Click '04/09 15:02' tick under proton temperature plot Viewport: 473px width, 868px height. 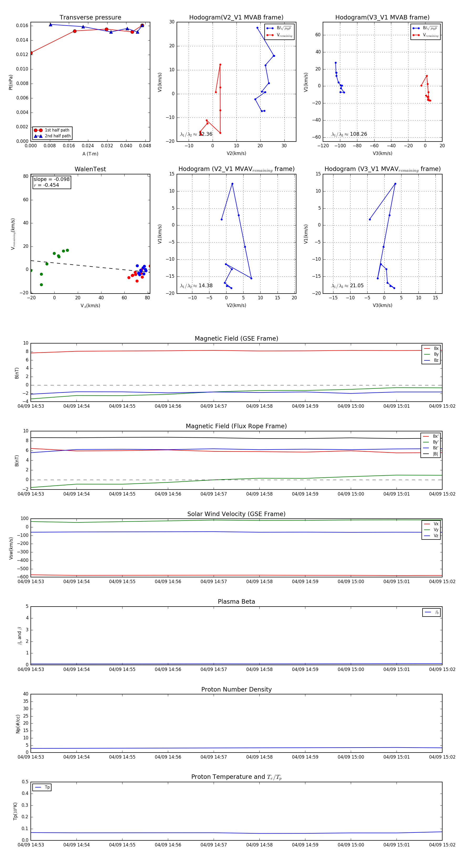[x=442, y=845]
